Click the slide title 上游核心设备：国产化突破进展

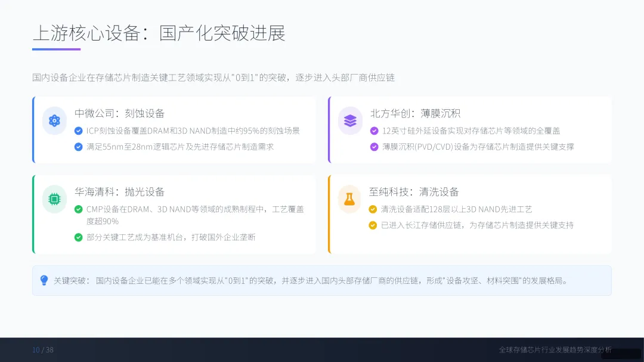[159, 33]
